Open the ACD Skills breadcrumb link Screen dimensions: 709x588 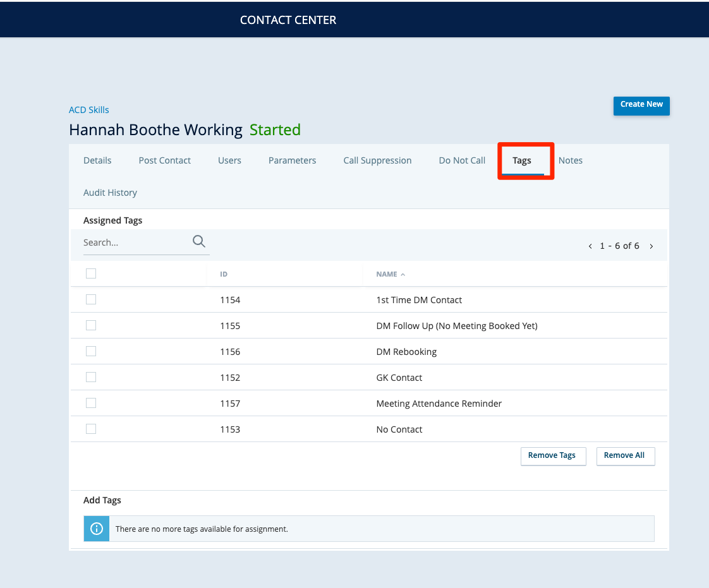click(x=89, y=110)
